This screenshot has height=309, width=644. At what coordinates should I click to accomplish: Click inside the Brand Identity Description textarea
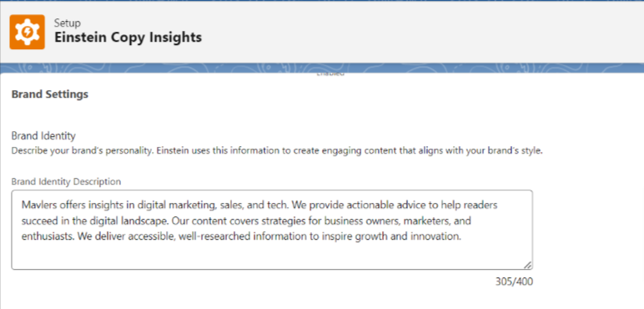tap(272, 230)
